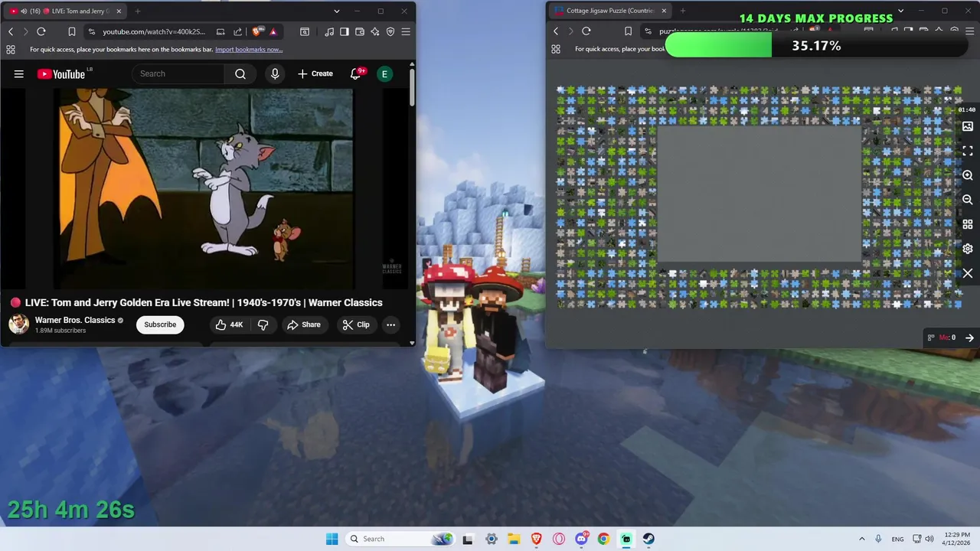Open the Warner Bros. Classics channel name
The image size is (980, 551).
[x=75, y=320]
